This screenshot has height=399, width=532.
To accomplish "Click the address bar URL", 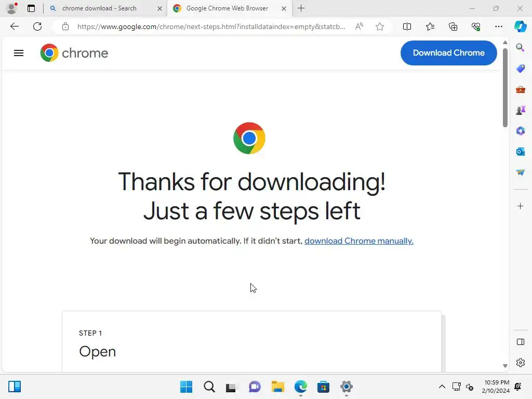I will (211, 26).
